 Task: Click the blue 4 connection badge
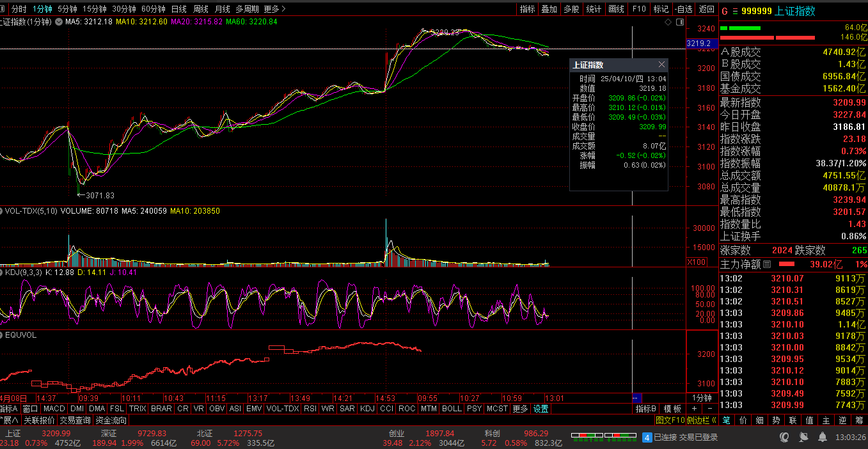tap(647, 437)
